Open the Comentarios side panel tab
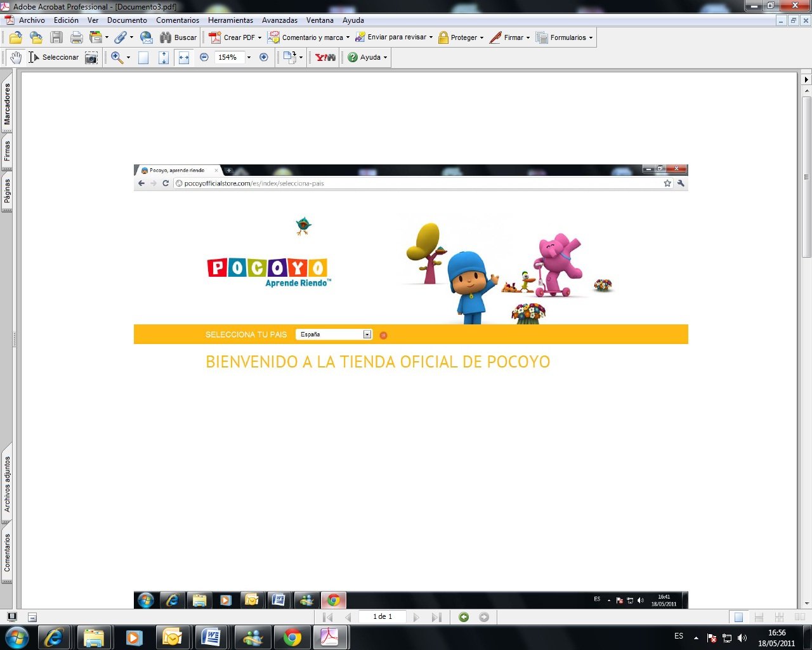 point(7,552)
